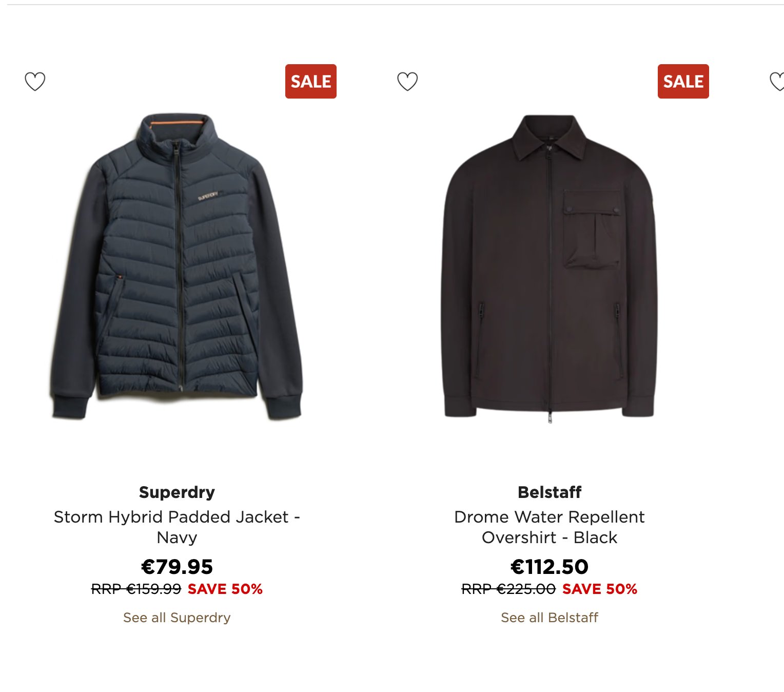Click the crossed-out RRP €225.00

pos(508,589)
